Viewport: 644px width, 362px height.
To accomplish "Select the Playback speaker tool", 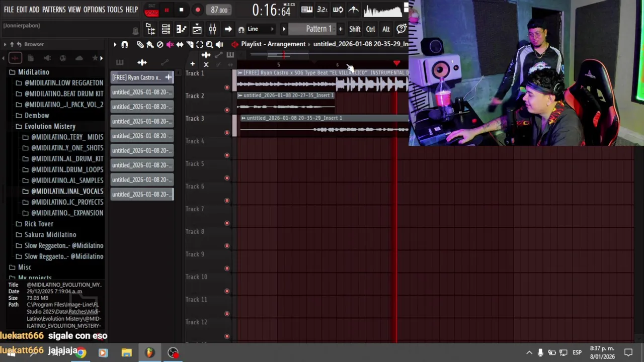I will point(219,44).
